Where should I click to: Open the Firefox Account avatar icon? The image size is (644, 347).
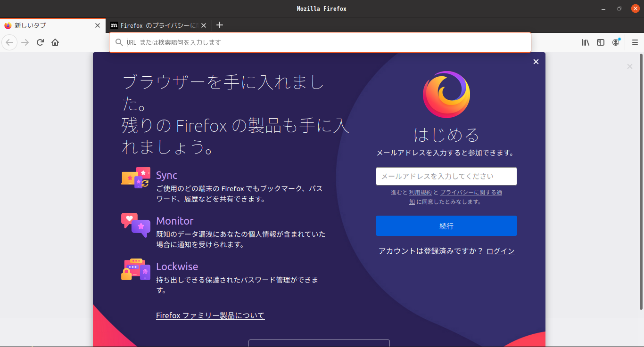coord(616,42)
